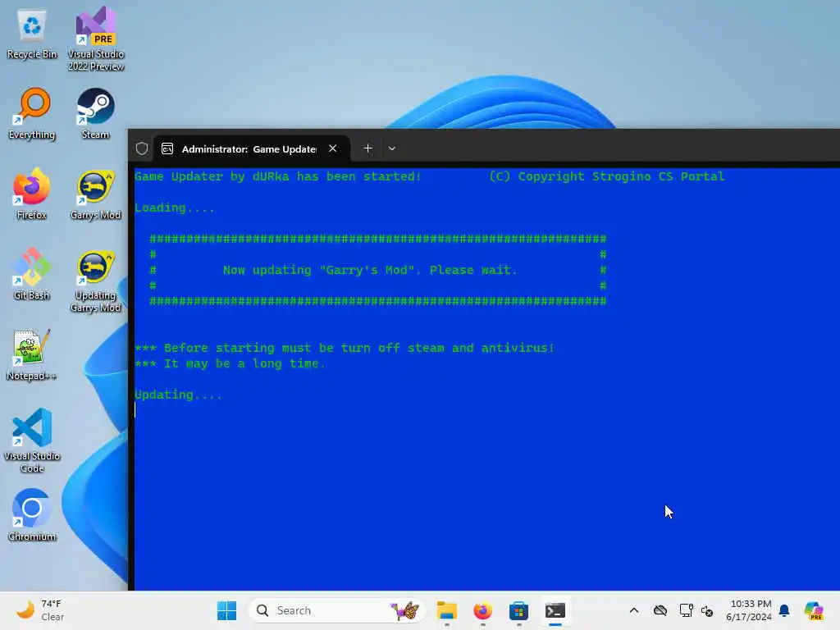Select the Everything search shortcut
This screenshot has height=630, width=840.
click(x=32, y=114)
